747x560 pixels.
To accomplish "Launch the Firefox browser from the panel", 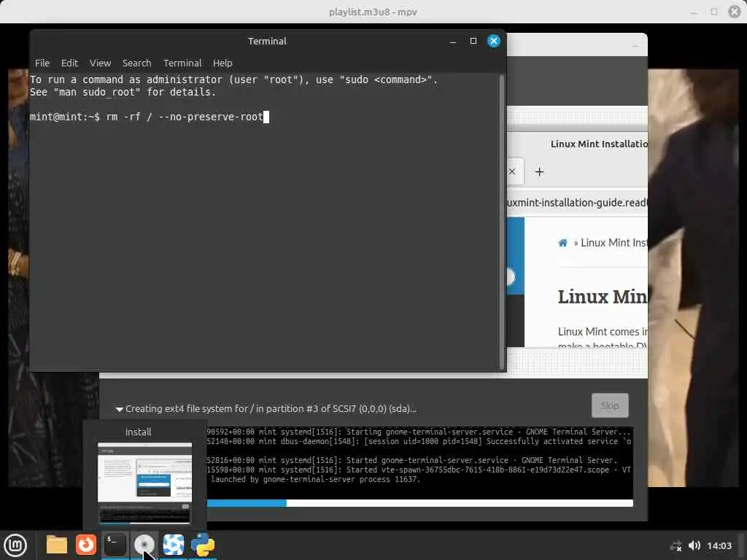I will pyautogui.click(x=86, y=545).
